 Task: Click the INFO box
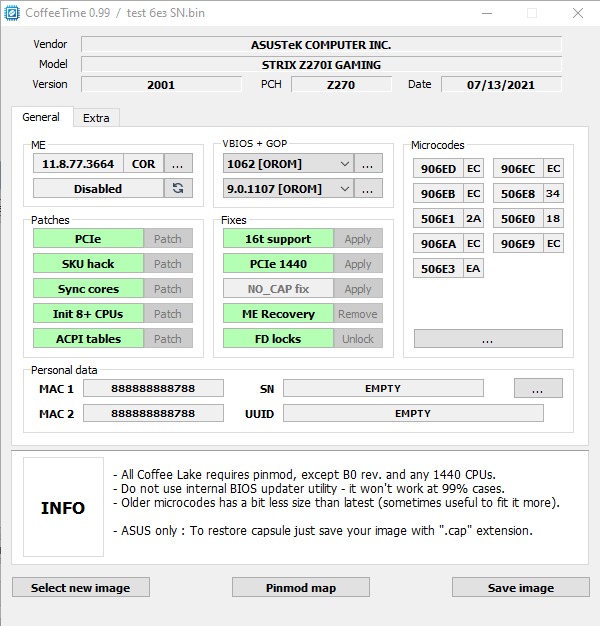63,507
